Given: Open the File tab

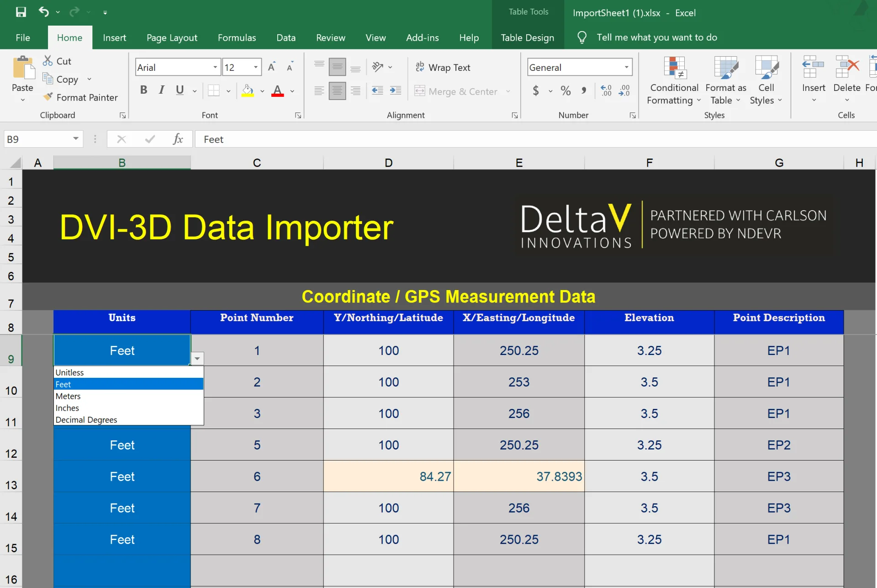Looking at the screenshot, I should coord(23,37).
